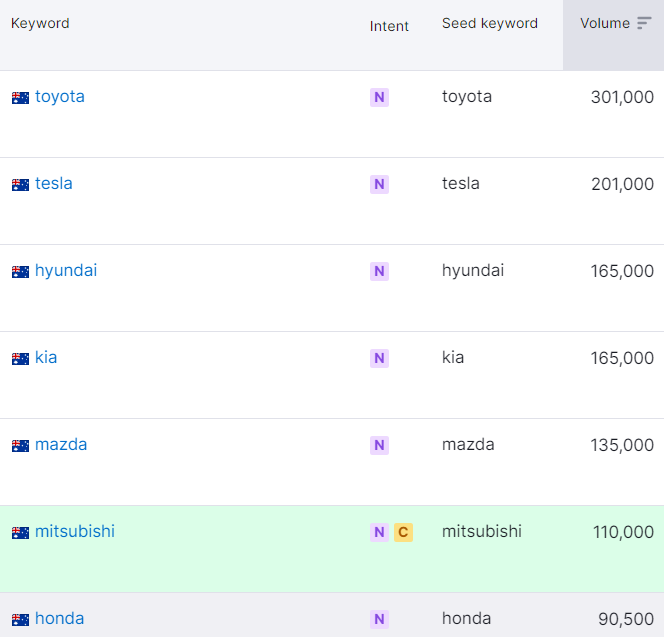The width and height of the screenshot is (664, 637).
Task: Open the honda keyword link
Action: coord(60,618)
